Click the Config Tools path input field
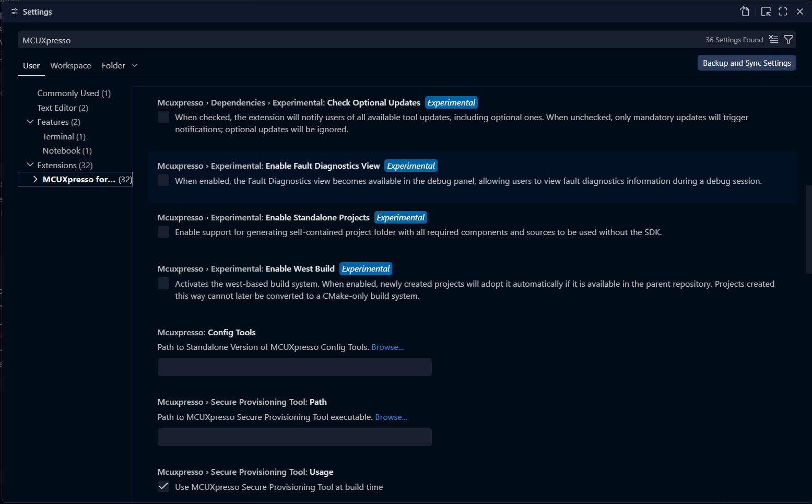This screenshot has width=812, height=504. pyautogui.click(x=295, y=367)
